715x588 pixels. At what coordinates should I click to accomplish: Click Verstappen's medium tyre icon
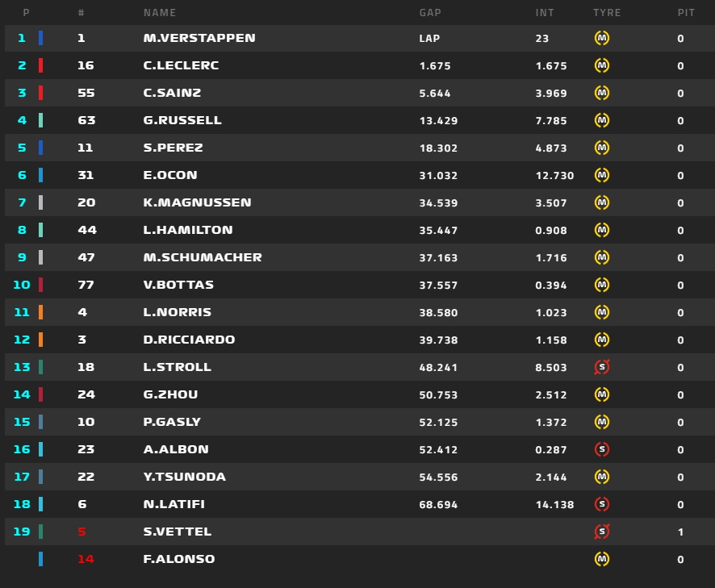(x=601, y=38)
